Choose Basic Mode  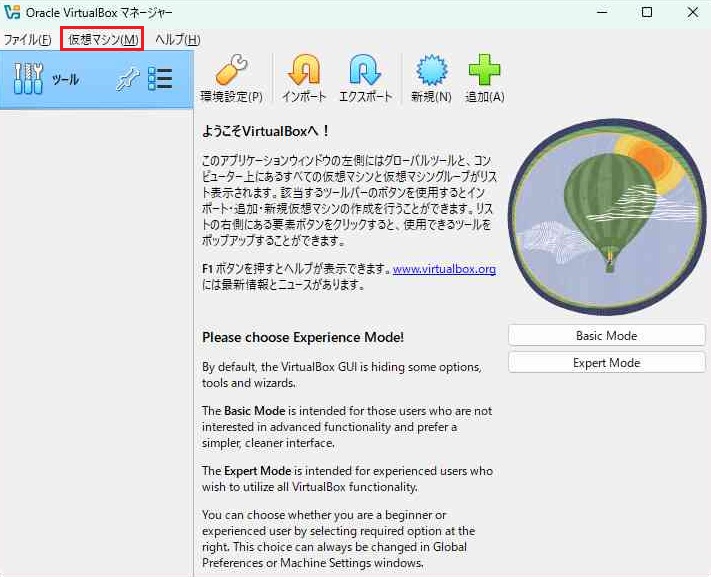click(607, 336)
